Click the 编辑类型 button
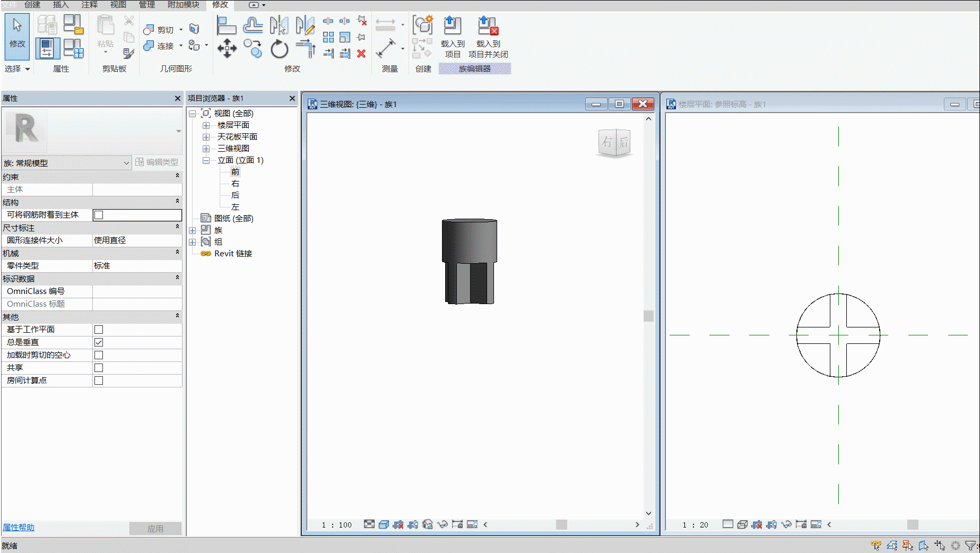The image size is (980, 553). coord(157,162)
